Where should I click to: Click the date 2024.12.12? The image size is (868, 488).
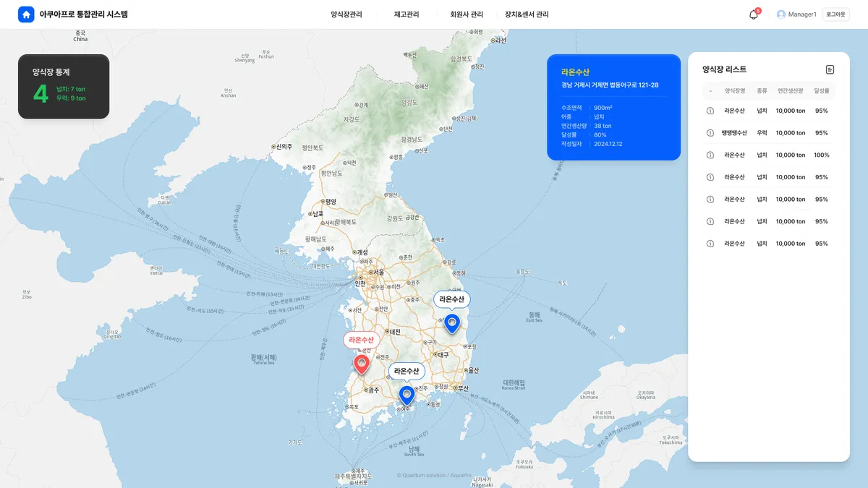pyautogui.click(x=608, y=144)
